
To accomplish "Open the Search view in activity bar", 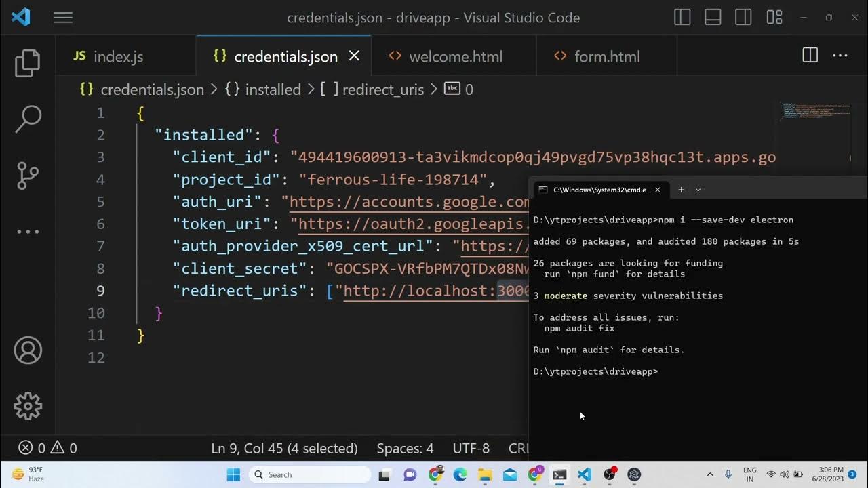I will point(28,119).
